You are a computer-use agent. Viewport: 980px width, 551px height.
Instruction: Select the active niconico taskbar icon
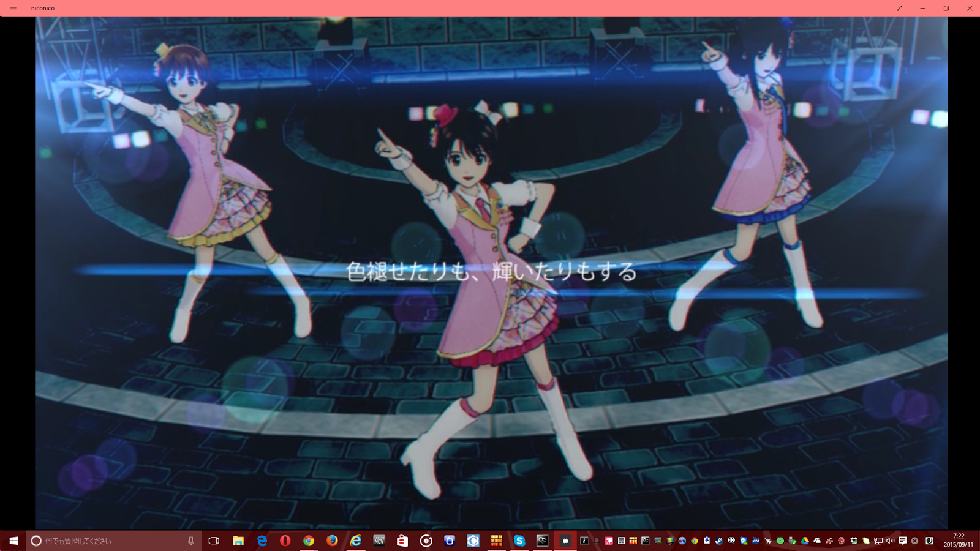pos(565,541)
